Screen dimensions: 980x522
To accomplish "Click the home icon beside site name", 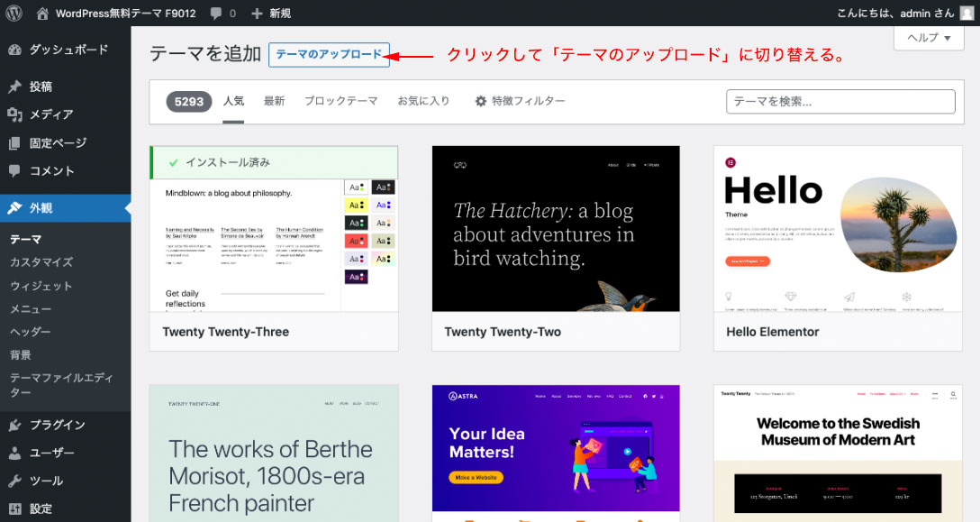I will click(42, 14).
